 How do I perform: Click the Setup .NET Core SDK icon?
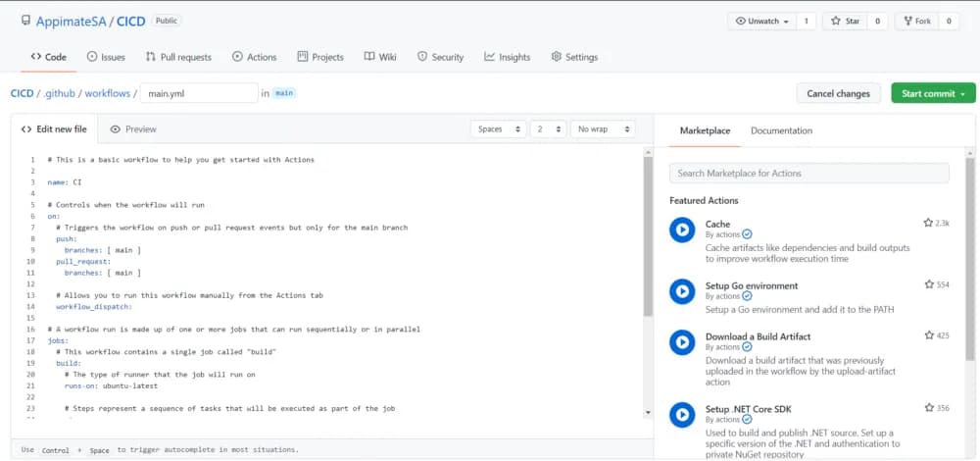682,414
